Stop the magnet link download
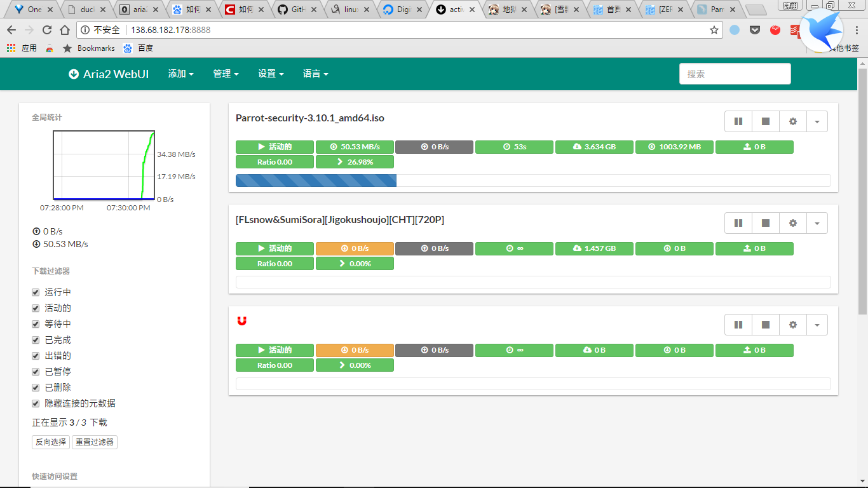This screenshot has height=488, width=868. click(766, 325)
